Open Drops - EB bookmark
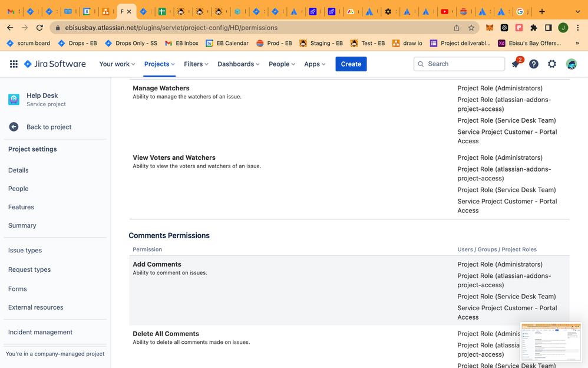588x368 pixels. pyautogui.click(x=78, y=43)
